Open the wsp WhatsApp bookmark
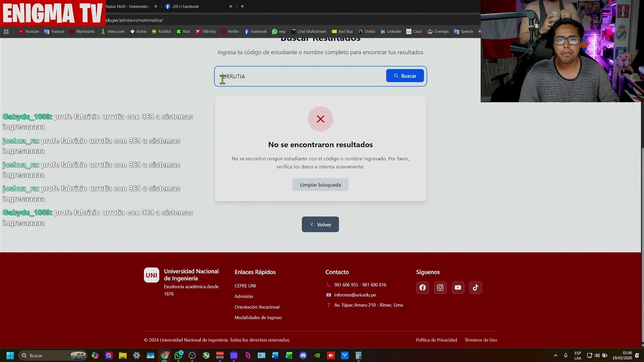Screen dimensions: 644x362 [279, 31]
